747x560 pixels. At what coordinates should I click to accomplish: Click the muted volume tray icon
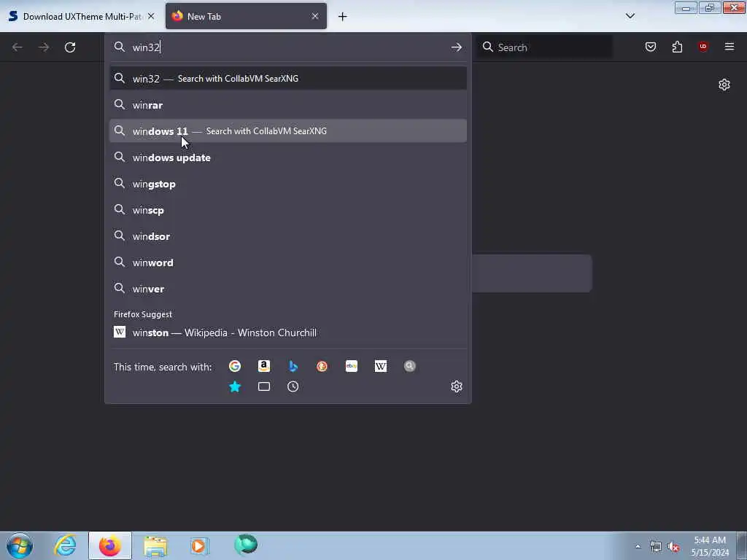673,547
